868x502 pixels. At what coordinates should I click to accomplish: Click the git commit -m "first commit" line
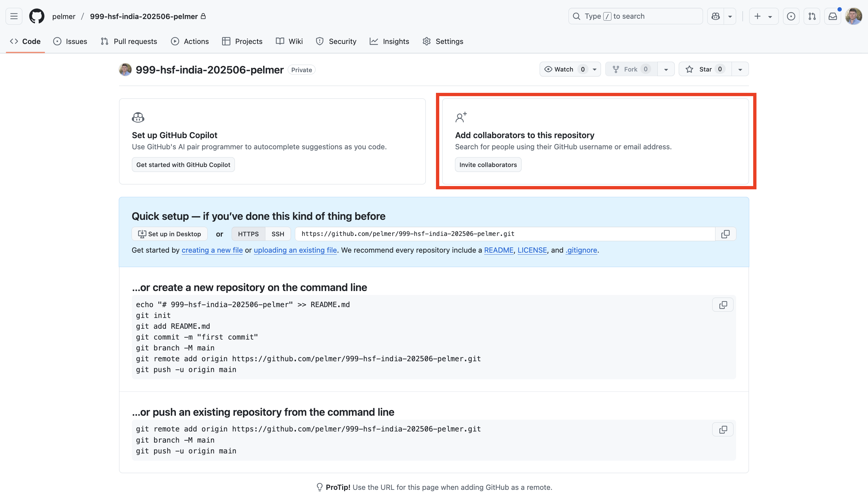coord(197,337)
